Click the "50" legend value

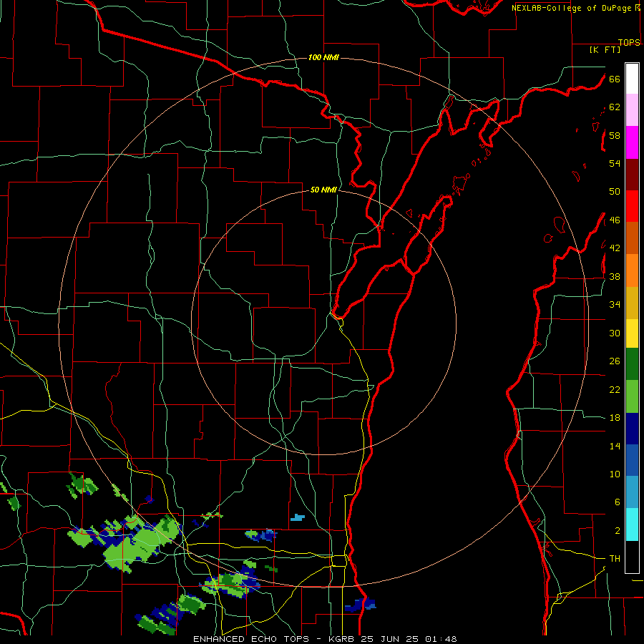point(615,192)
